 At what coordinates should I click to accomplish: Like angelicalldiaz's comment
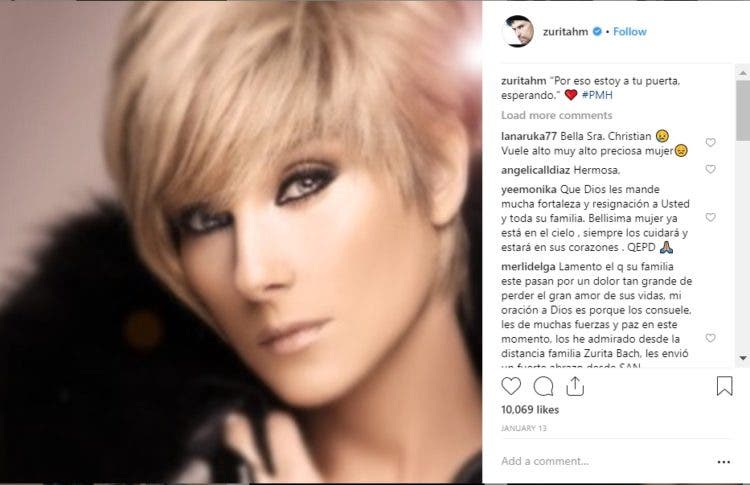click(x=710, y=169)
